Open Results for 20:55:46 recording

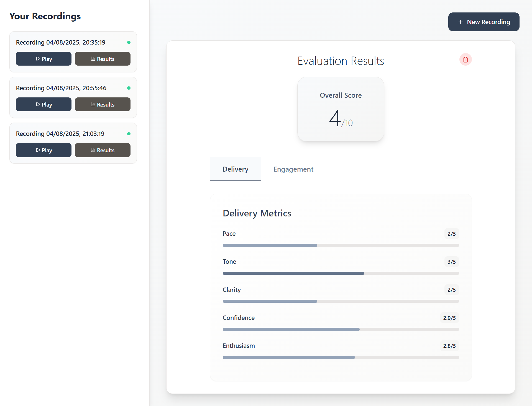tap(103, 104)
